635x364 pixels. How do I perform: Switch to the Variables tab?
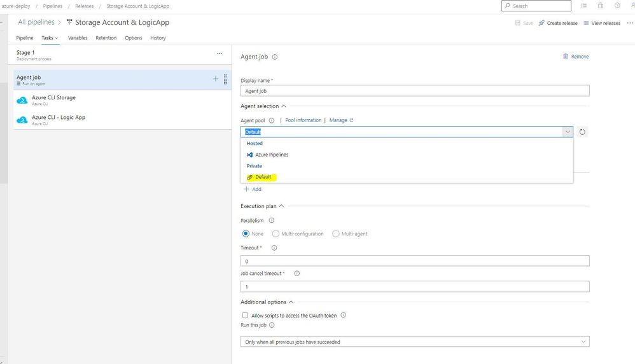pyautogui.click(x=78, y=38)
